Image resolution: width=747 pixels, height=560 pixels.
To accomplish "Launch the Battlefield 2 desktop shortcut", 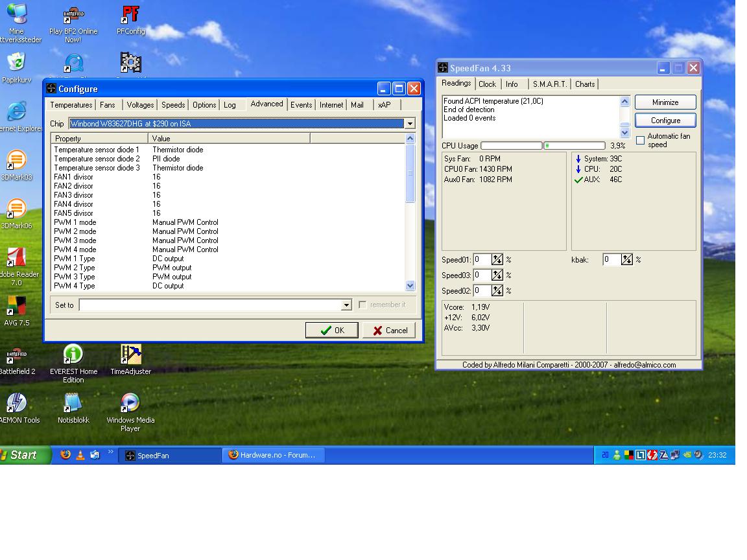I will tap(17, 360).
